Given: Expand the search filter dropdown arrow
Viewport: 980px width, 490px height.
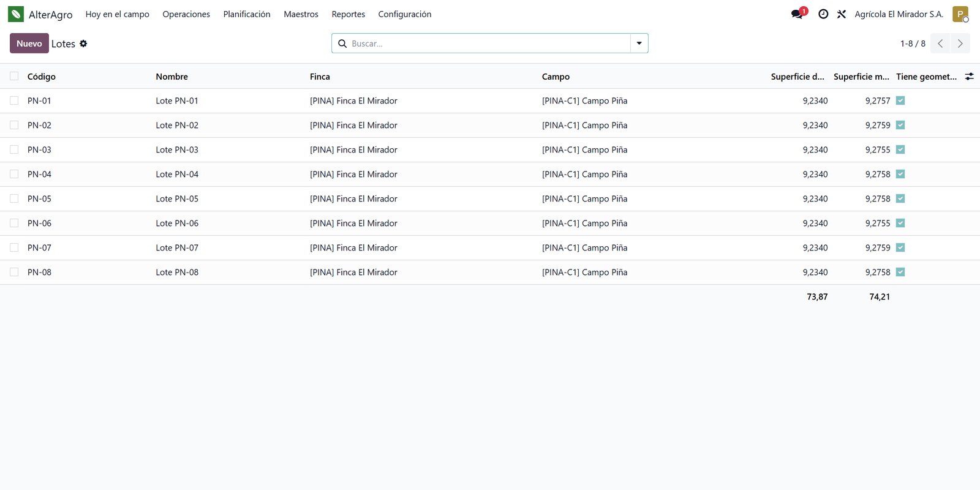Looking at the screenshot, I should 639,43.
